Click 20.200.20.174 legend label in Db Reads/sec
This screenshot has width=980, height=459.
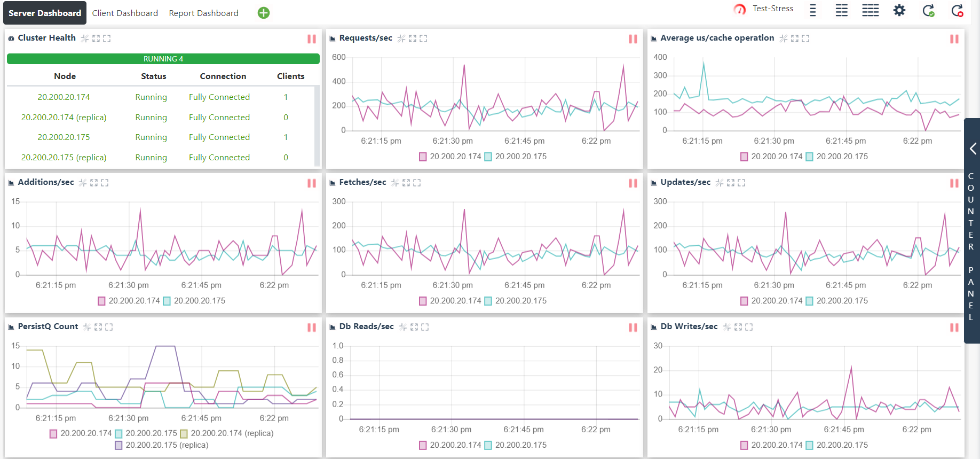click(x=456, y=445)
